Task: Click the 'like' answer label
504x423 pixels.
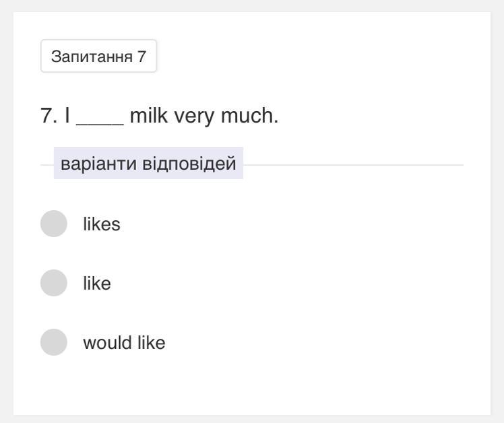Action: click(x=97, y=284)
